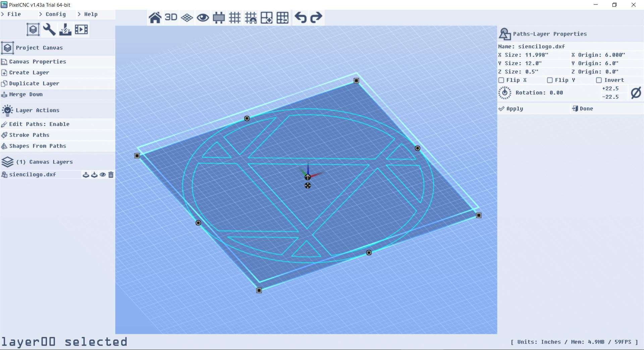Open the milling operations mode icon
The height and width of the screenshot is (350, 644).
point(65,30)
